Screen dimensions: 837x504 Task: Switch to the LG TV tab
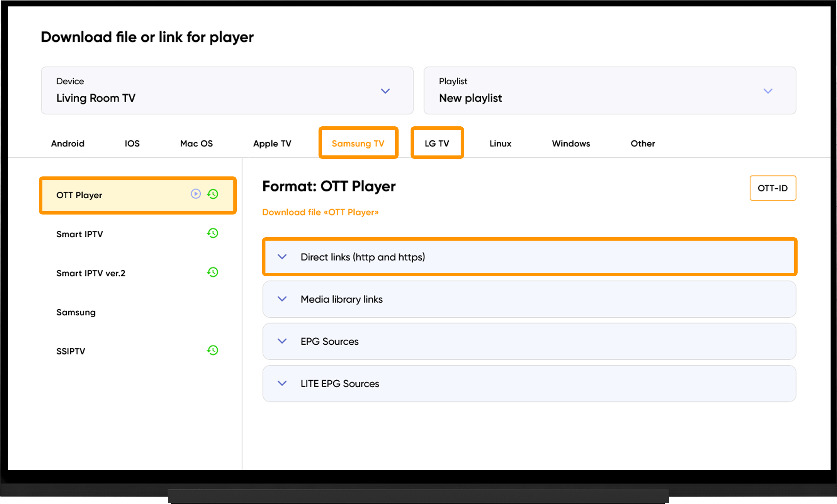pos(437,143)
